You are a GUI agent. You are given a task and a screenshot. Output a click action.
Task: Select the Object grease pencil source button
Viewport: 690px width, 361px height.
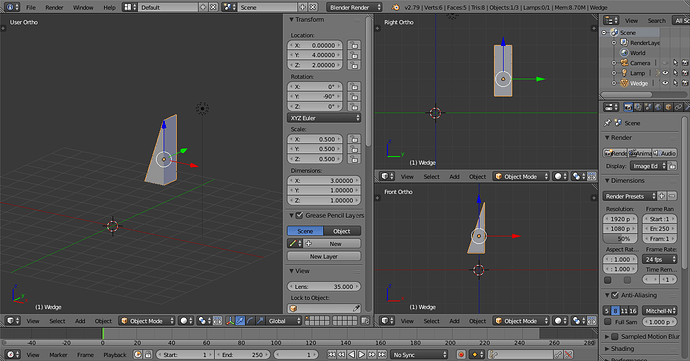[342, 231]
